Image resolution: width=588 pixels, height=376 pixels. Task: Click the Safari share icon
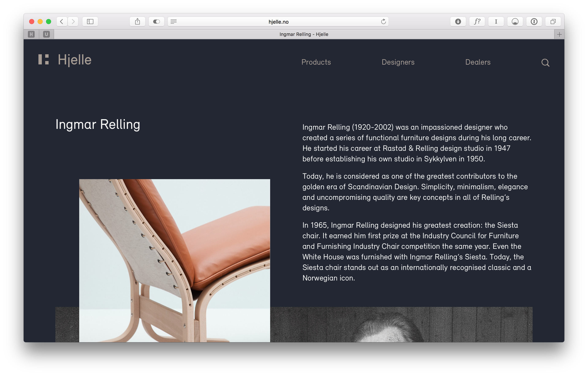137,22
